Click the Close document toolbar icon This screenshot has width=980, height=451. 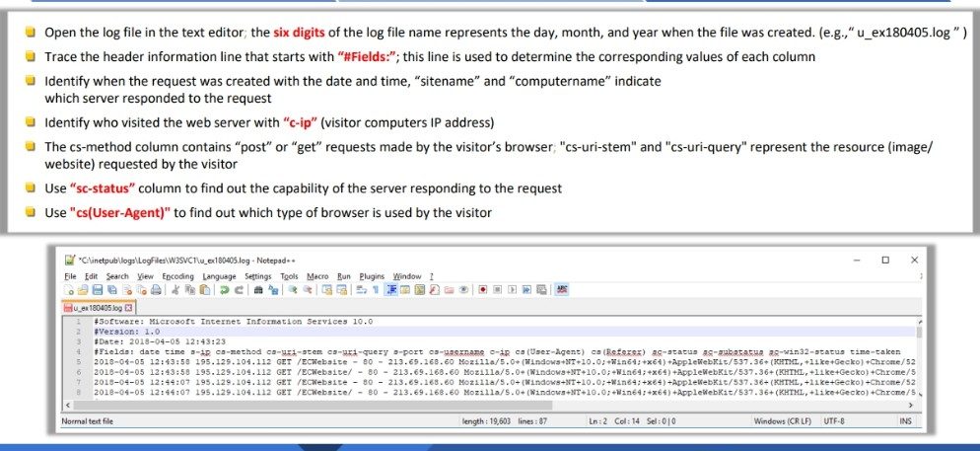point(127,289)
